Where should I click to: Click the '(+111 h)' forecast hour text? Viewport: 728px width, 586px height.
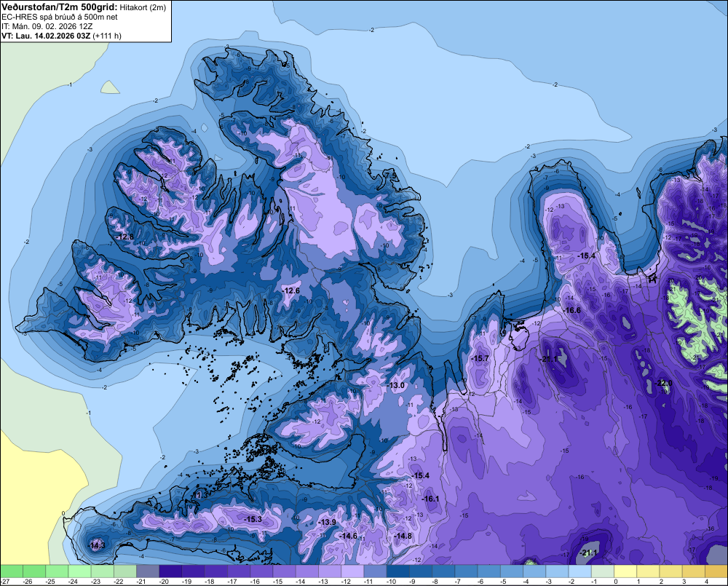pyautogui.click(x=107, y=36)
